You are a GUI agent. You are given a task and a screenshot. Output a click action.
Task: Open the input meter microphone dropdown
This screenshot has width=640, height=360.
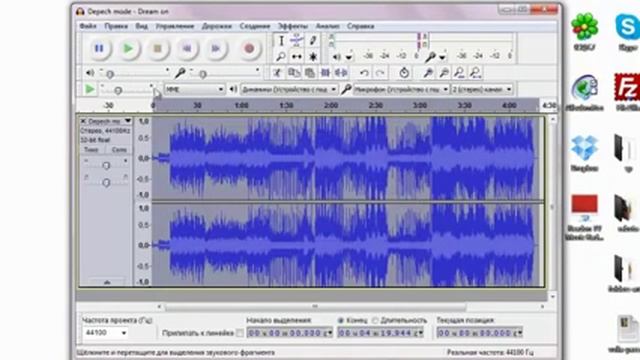click(442, 57)
